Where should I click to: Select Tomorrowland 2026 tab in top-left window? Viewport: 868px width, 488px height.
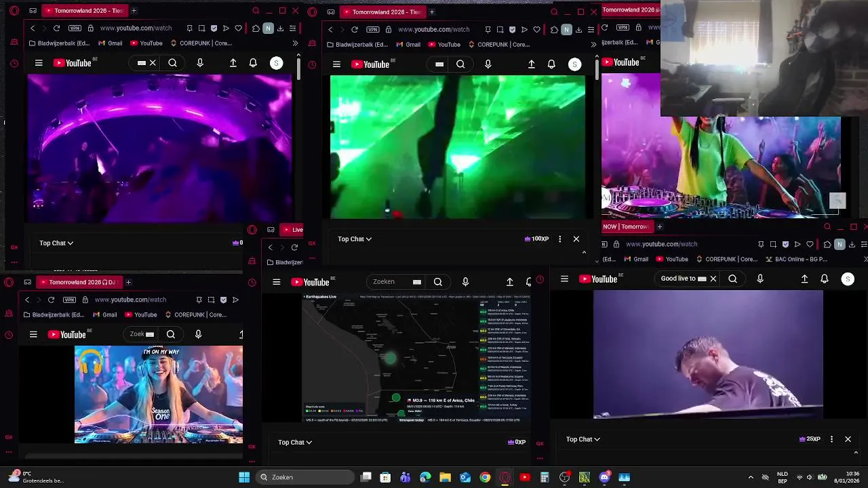click(x=84, y=11)
